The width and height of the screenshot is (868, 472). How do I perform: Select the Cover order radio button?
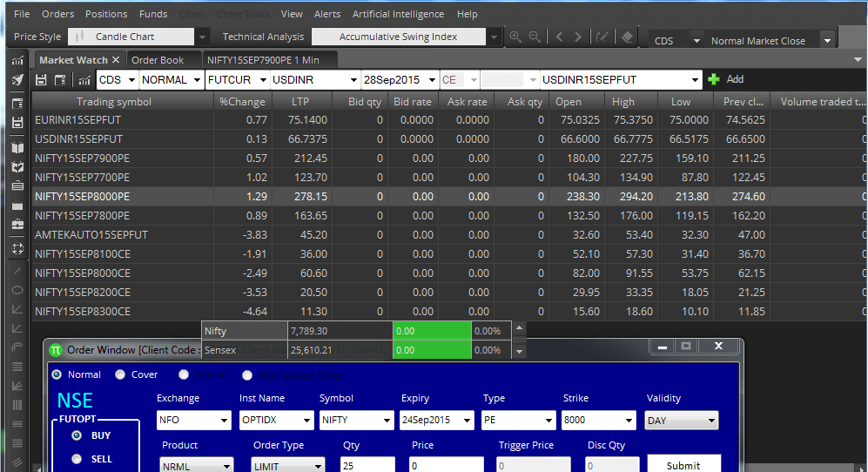[120, 374]
